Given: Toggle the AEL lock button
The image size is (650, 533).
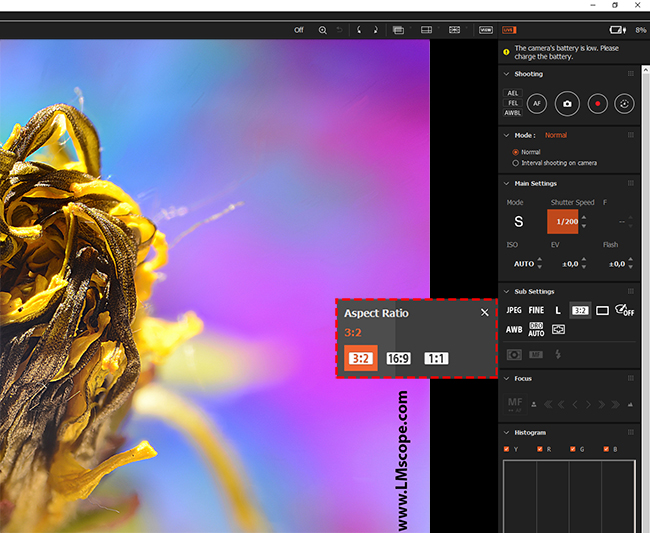Looking at the screenshot, I should point(513,93).
